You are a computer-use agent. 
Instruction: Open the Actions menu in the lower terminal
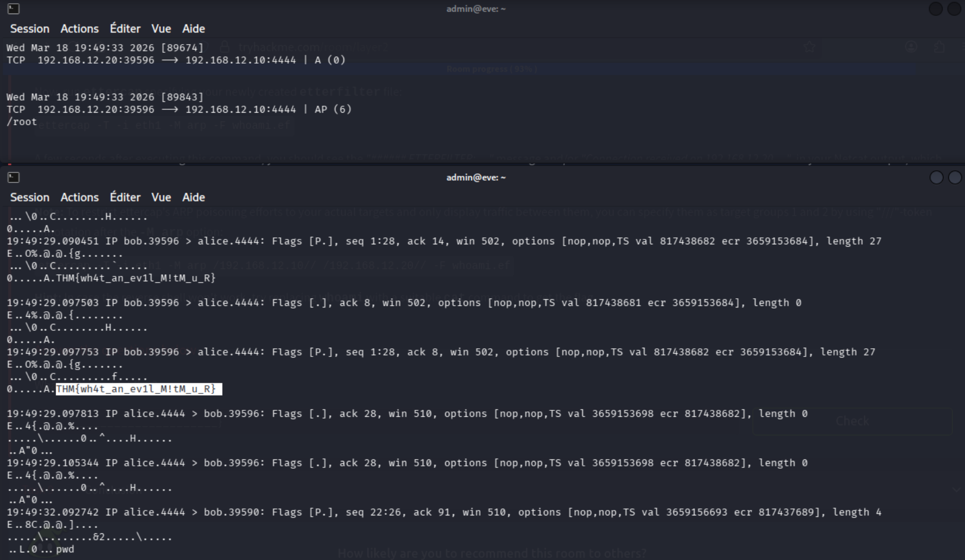pos(79,198)
